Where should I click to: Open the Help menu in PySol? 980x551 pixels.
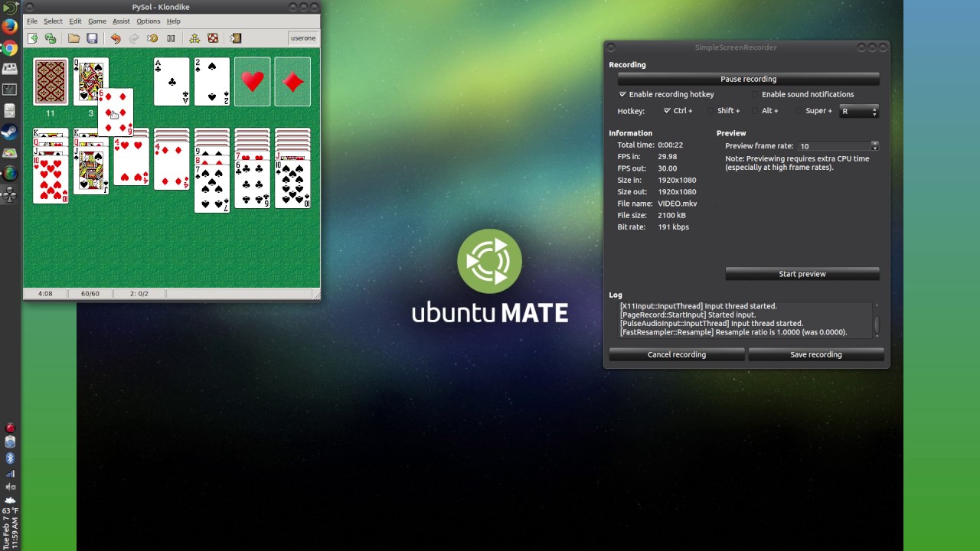pos(174,21)
